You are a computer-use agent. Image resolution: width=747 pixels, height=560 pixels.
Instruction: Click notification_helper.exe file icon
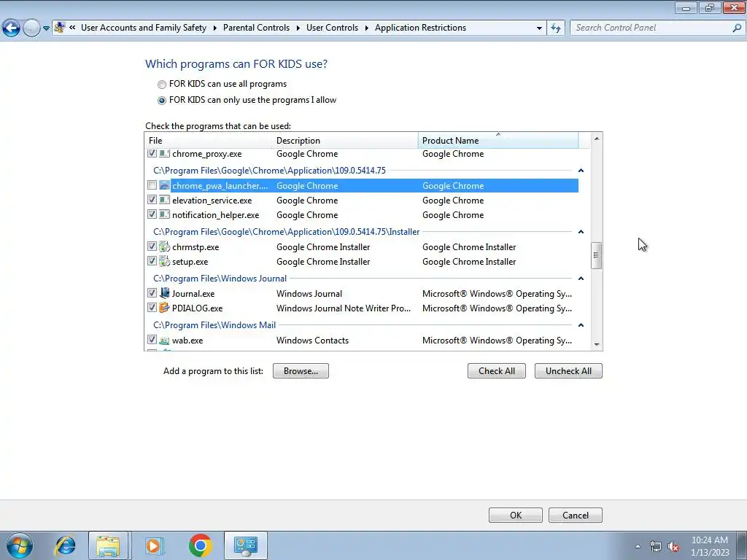(164, 215)
